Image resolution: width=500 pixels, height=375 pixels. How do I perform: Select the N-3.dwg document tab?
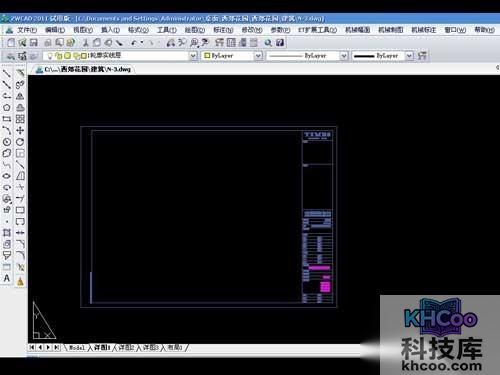click(x=83, y=69)
